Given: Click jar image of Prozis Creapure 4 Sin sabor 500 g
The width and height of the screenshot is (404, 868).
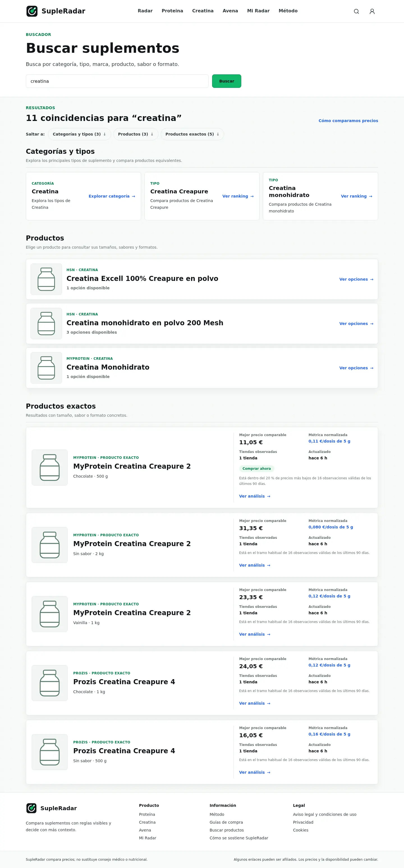Looking at the screenshot, I should [x=50, y=752].
